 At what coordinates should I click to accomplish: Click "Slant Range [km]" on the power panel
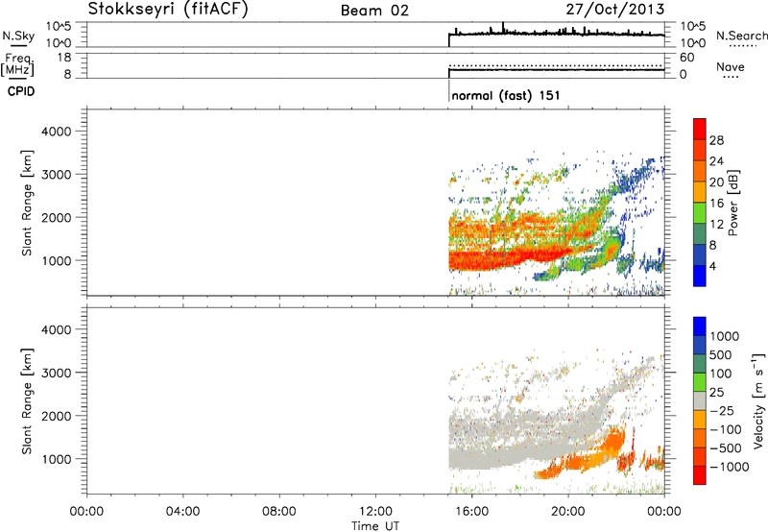click(27, 203)
